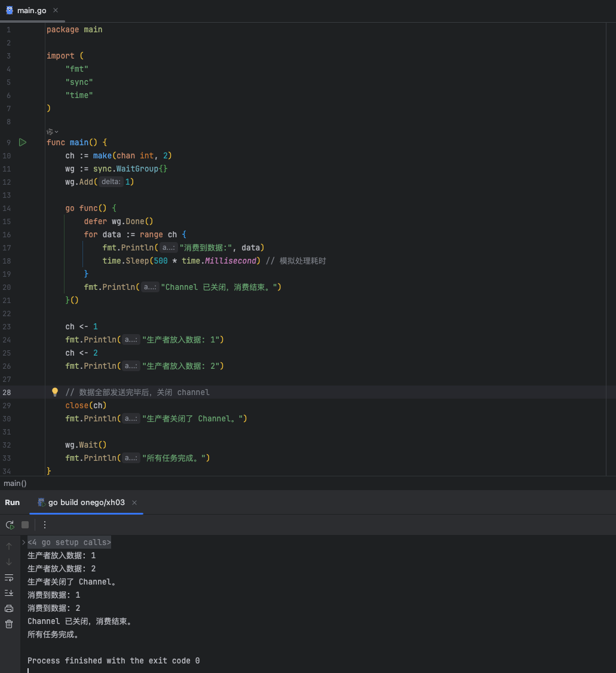Screen dimensions: 616x673
Task: Open the dropdown above func main
Action: (x=53, y=131)
